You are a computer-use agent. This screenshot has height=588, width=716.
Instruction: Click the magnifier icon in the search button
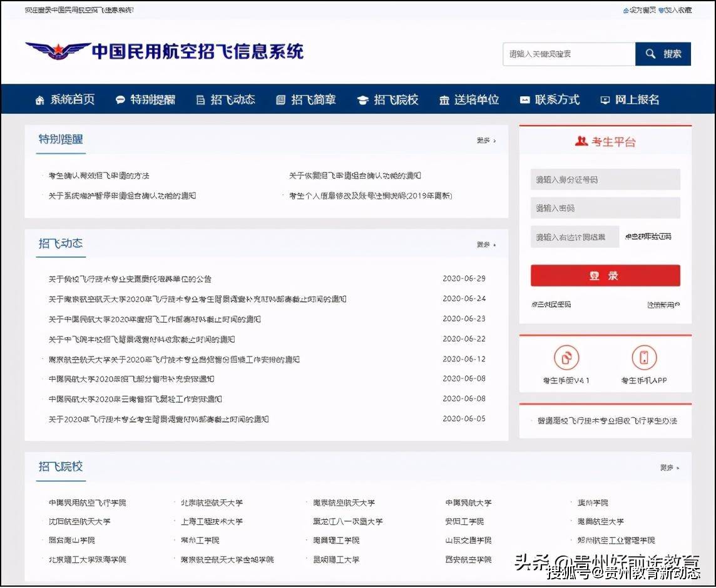[x=650, y=54]
